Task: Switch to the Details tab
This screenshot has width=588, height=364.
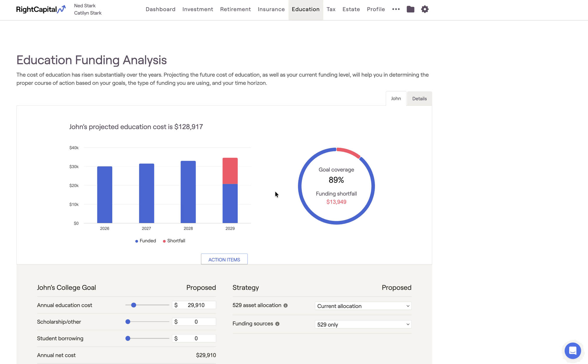Action: (x=419, y=99)
